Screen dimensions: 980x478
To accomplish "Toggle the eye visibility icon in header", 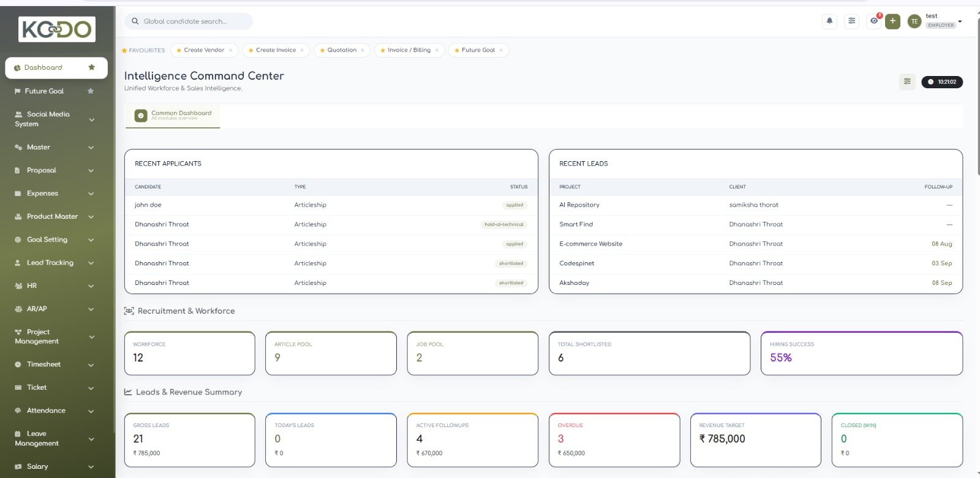I will pos(874,21).
